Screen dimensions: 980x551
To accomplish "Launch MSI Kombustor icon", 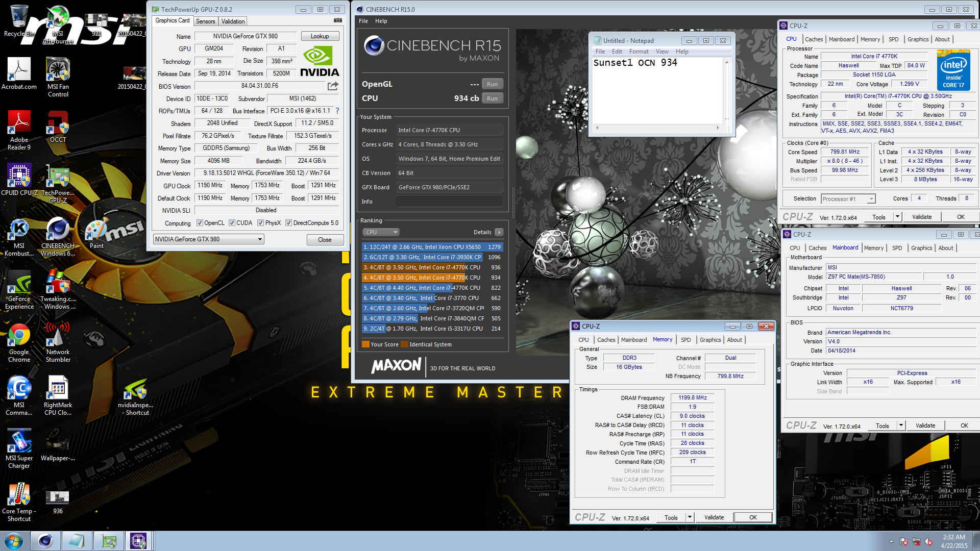I will pyautogui.click(x=19, y=237).
